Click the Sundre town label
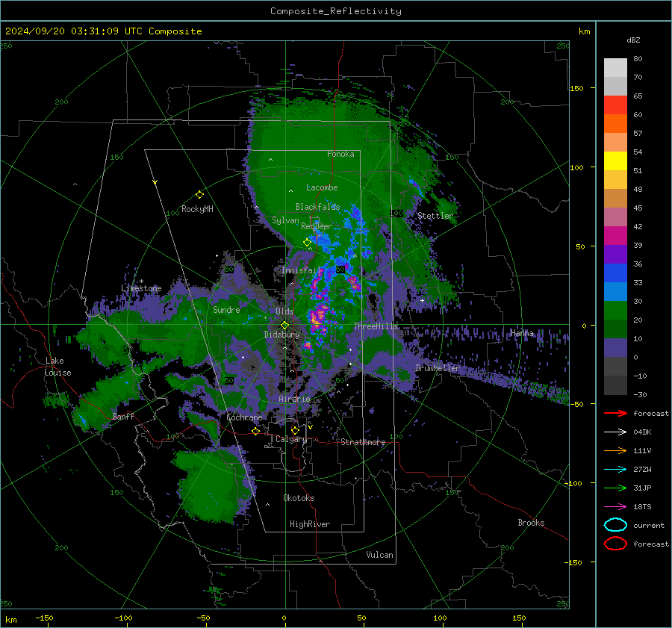 226,309
